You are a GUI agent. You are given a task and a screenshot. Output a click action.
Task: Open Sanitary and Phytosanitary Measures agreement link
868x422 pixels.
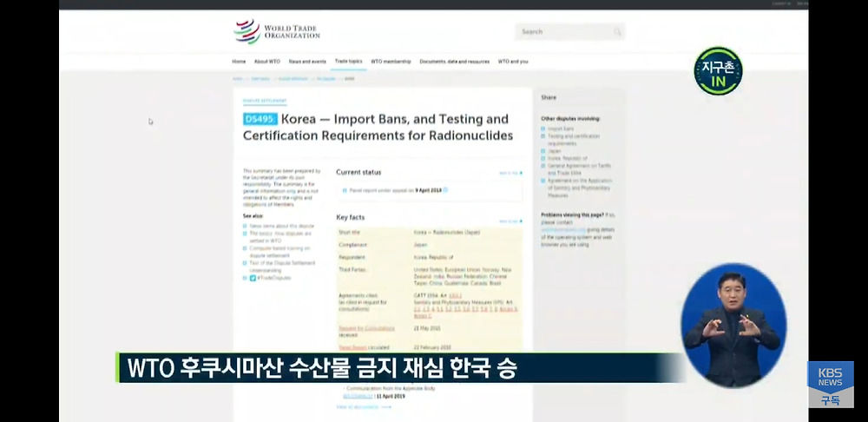580,188
